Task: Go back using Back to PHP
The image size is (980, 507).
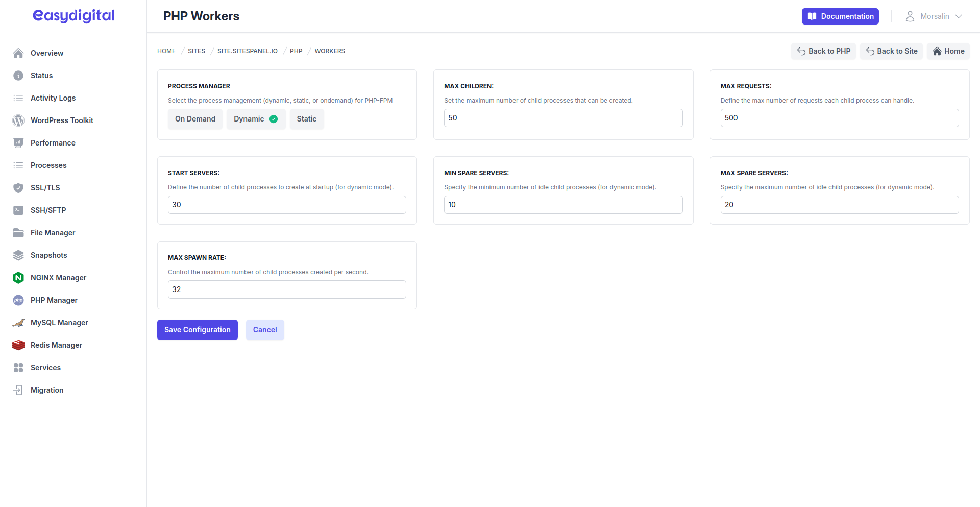Action: tap(823, 51)
